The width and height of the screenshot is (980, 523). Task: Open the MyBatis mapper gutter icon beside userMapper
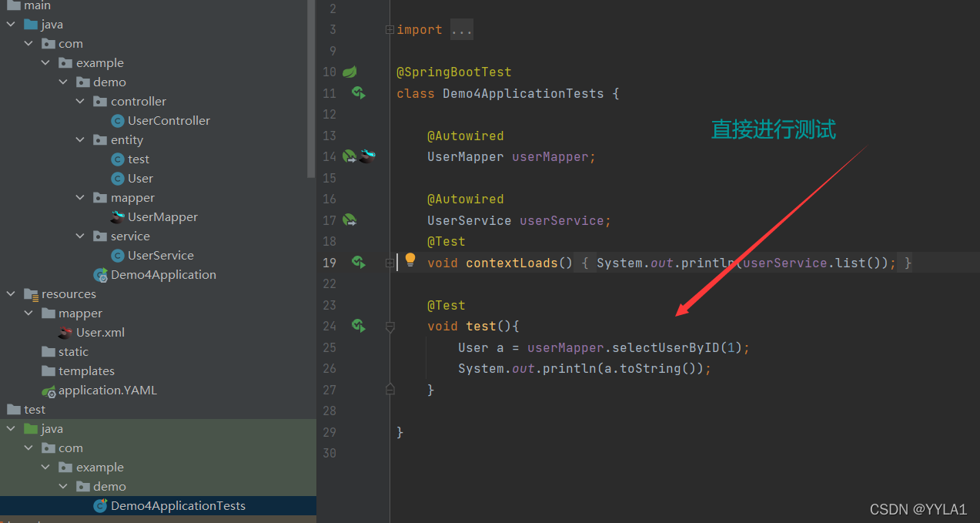[x=367, y=156]
